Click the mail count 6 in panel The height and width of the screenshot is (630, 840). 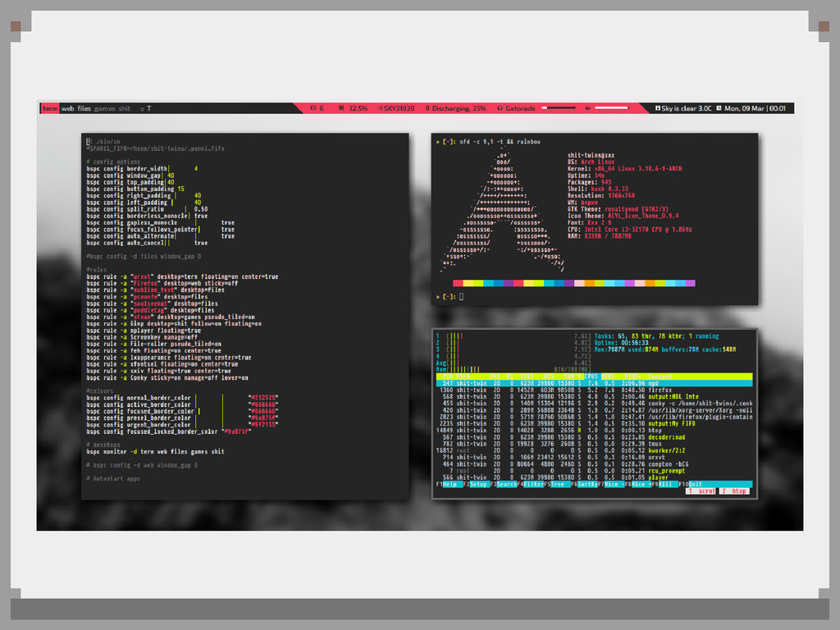point(322,108)
